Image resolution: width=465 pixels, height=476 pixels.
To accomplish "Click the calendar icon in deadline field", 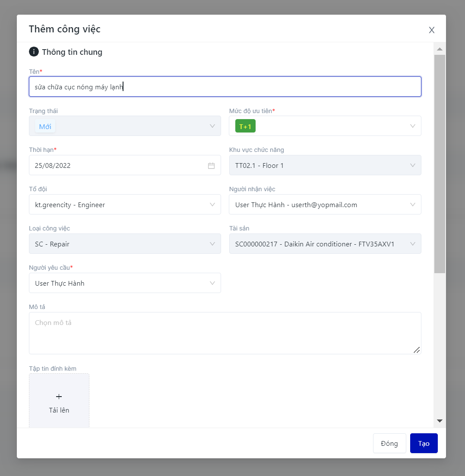I will [211, 166].
